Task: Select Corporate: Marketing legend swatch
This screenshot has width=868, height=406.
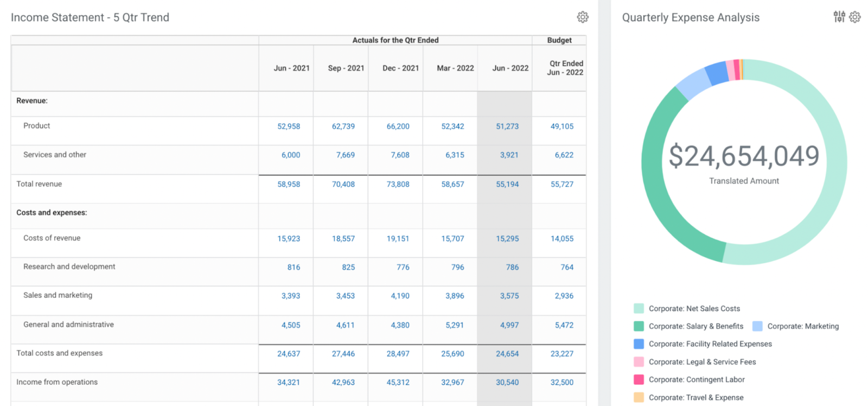Action: [x=757, y=326]
